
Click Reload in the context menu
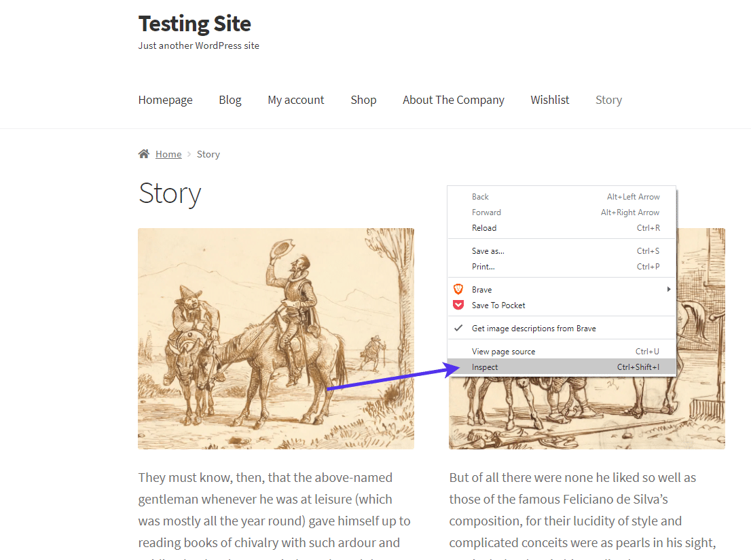coord(483,227)
